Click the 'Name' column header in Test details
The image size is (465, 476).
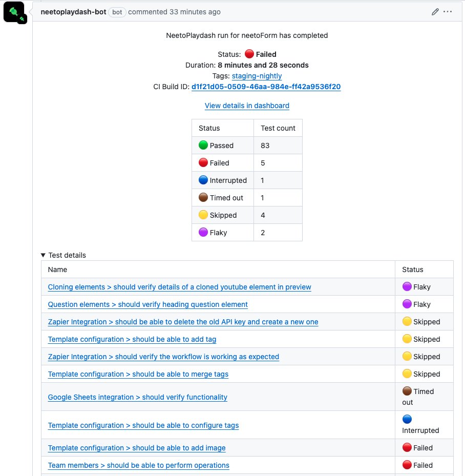57,270
